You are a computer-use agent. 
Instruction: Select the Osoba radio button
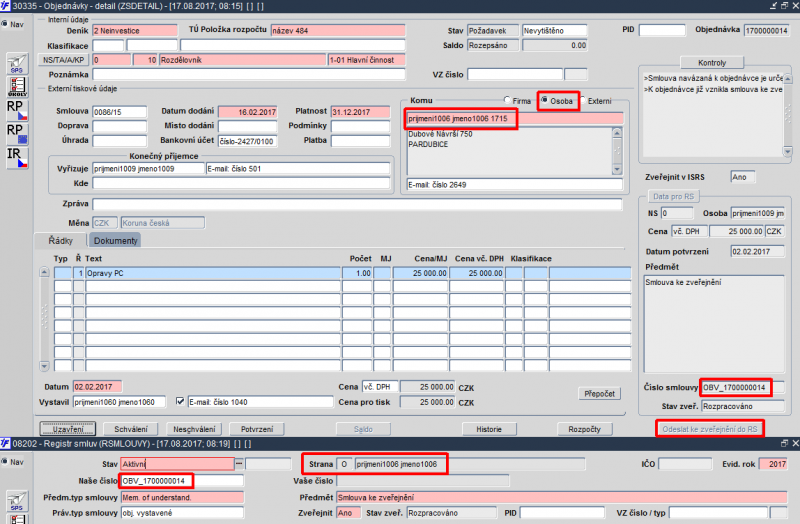(544, 100)
